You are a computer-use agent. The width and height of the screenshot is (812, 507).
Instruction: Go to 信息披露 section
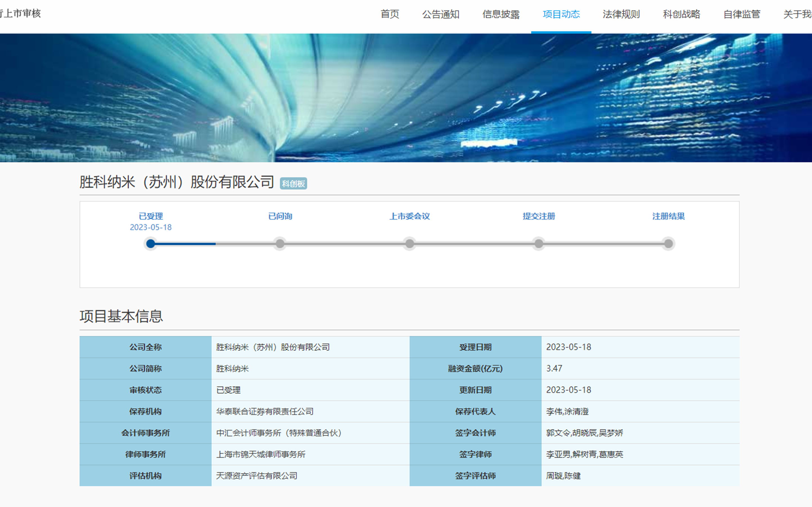pyautogui.click(x=501, y=14)
